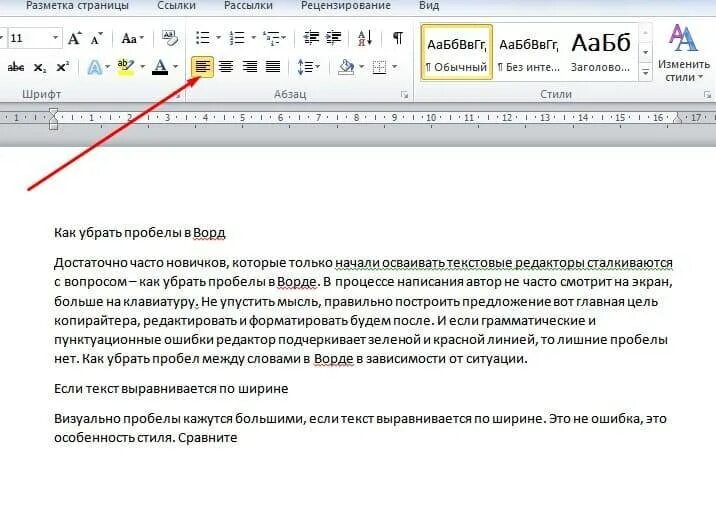Image resolution: width=716 pixels, height=513 pixels.
Task: Clear formatting with the eraser icon
Action: tap(169, 38)
